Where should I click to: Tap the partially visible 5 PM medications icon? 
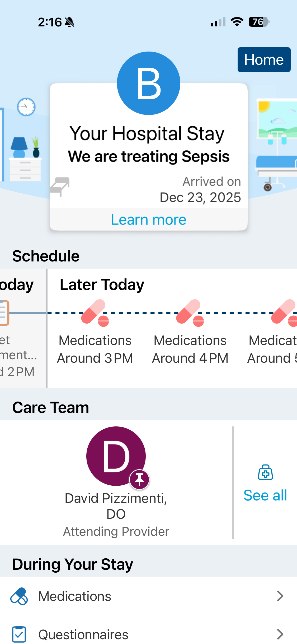(284, 313)
